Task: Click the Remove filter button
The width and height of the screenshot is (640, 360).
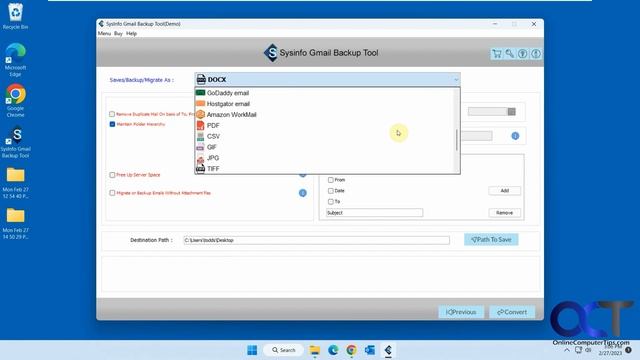Action: click(x=504, y=213)
